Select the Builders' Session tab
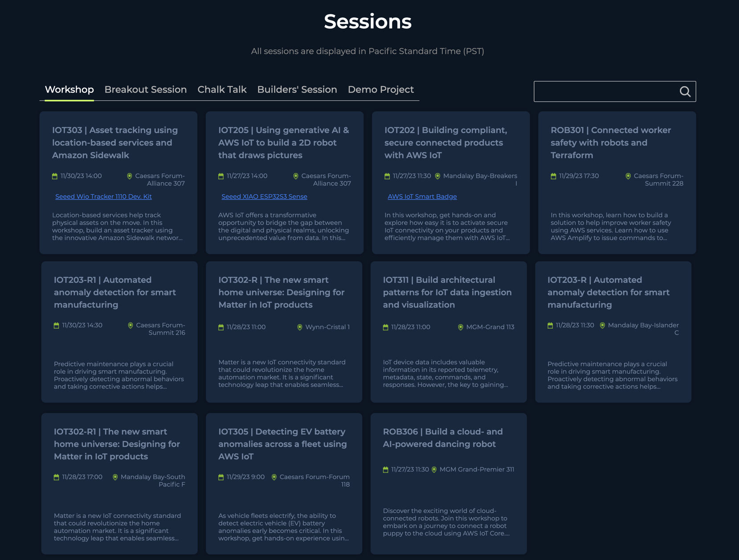The image size is (739, 560). 297,90
